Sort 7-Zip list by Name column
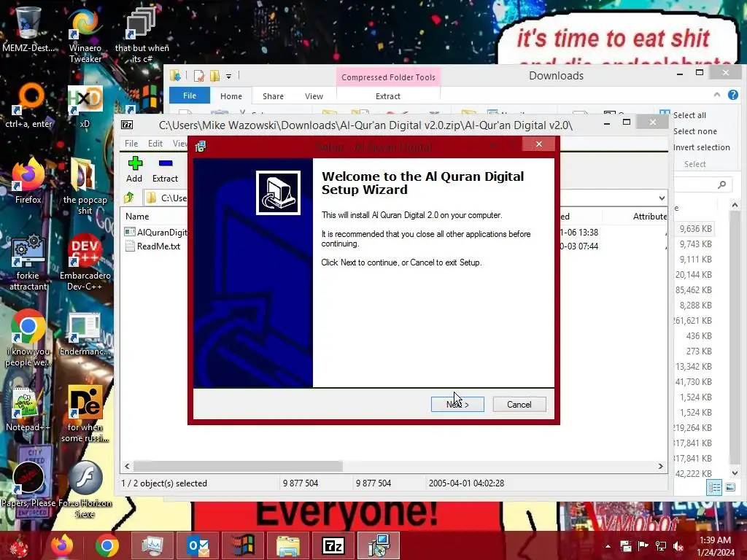The image size is (747, 560). pyautogui.click(x=137, y=216)
